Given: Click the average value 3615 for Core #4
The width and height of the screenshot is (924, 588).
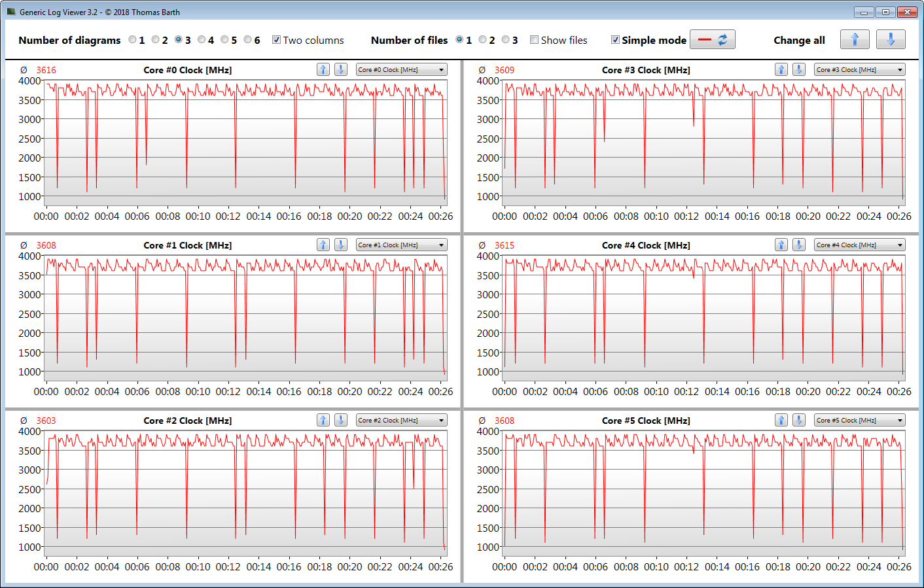Looking at the screenshot, I should click(x=505, y=245).
